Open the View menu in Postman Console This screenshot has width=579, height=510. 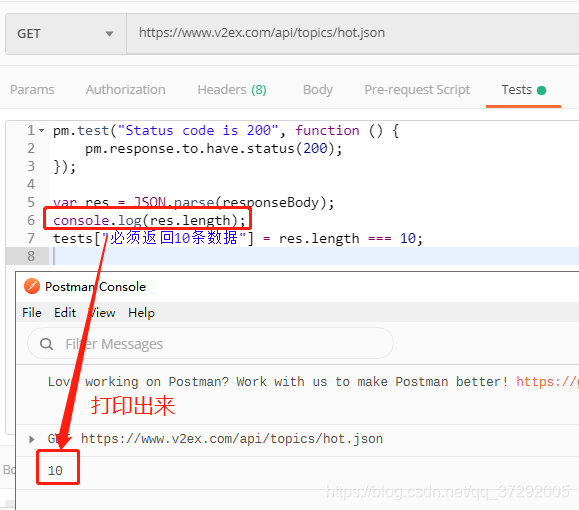pos(102,313)
